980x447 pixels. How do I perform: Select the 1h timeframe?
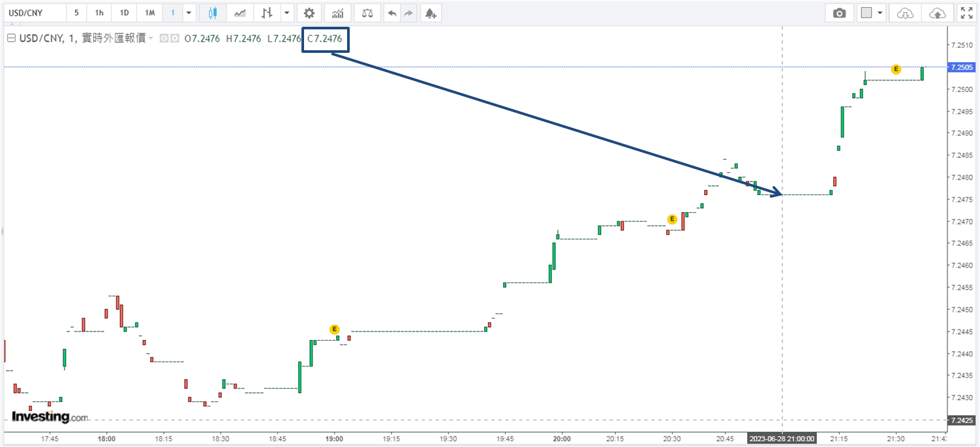(x=99, y=13)
